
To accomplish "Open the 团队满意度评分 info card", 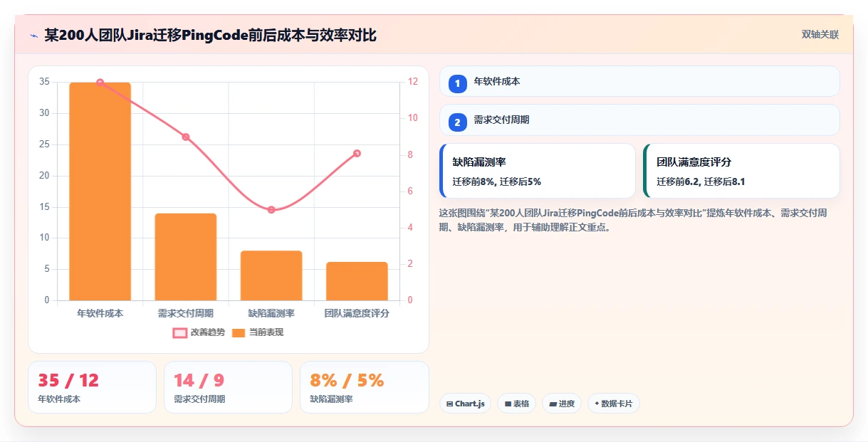I will coord(741,171).
